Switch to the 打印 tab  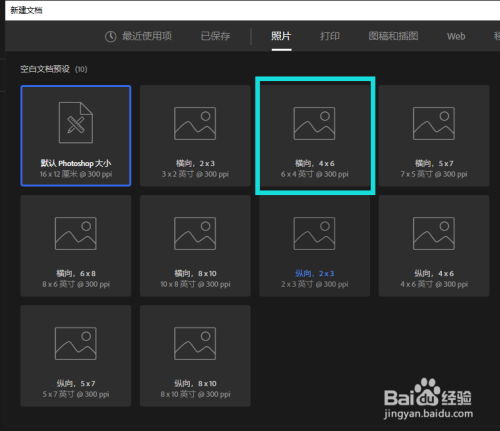tap(330, 36)
